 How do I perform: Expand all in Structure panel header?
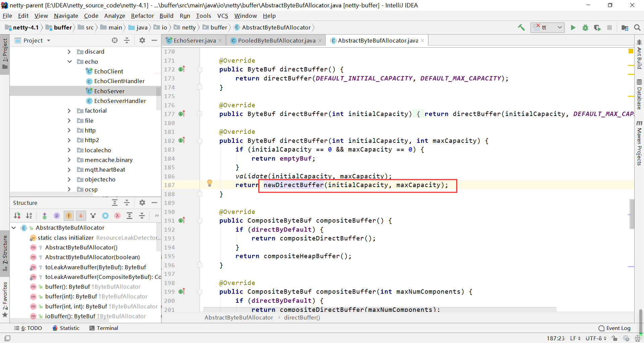115,203
